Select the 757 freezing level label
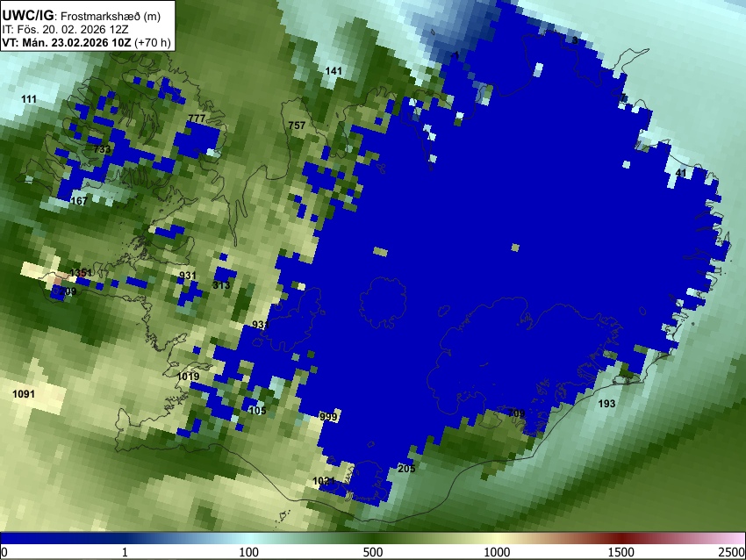746x560 pixels. point(297,126)
